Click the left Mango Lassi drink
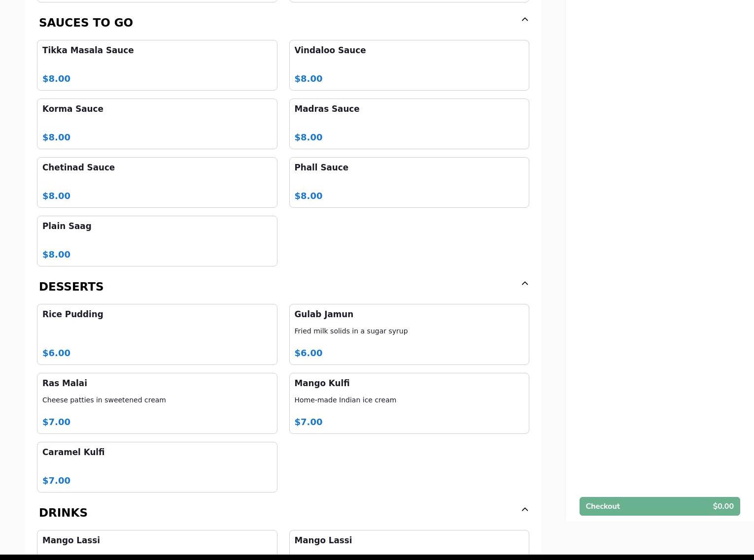The height and width of the screenshot is (560, 754). tap(157, 542)
